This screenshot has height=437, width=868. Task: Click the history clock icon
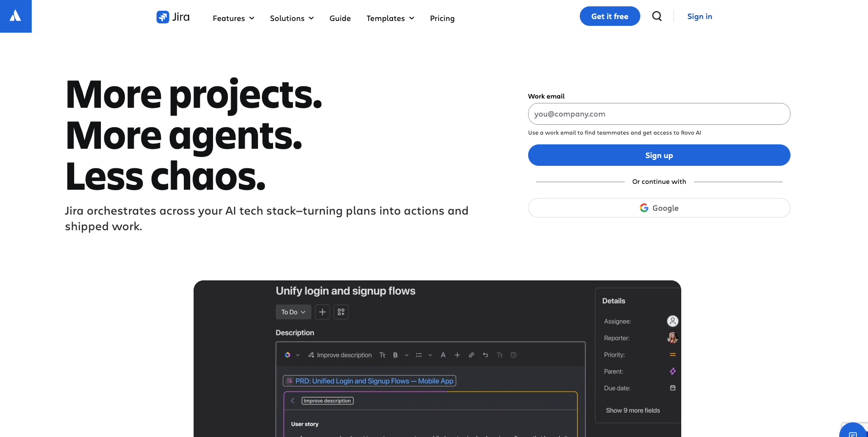pos(513,355)
